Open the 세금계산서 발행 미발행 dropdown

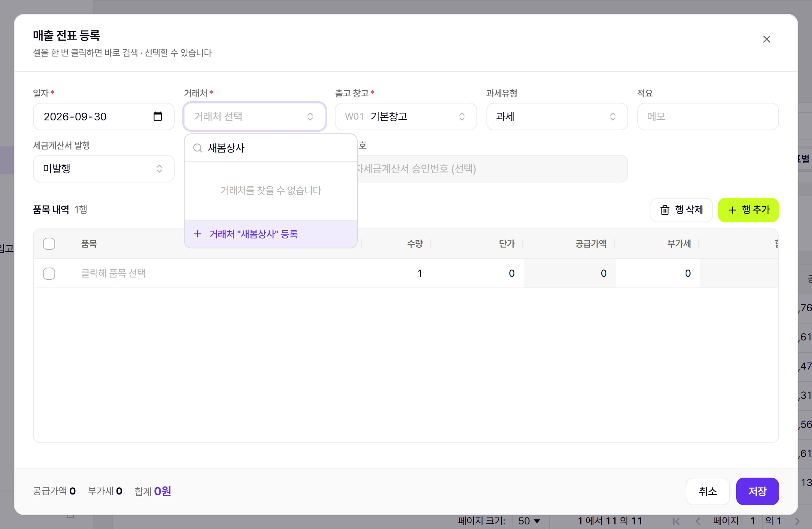tap(103, 169)
